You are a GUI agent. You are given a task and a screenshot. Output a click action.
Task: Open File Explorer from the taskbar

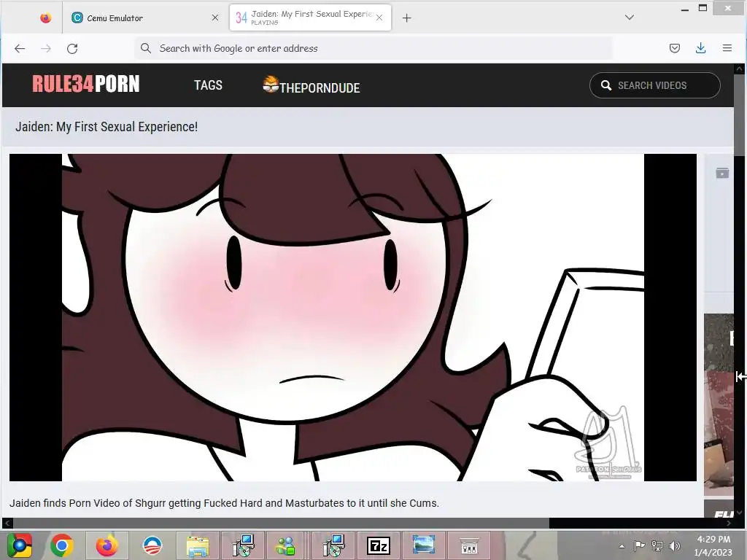click(x=197, y=545)
